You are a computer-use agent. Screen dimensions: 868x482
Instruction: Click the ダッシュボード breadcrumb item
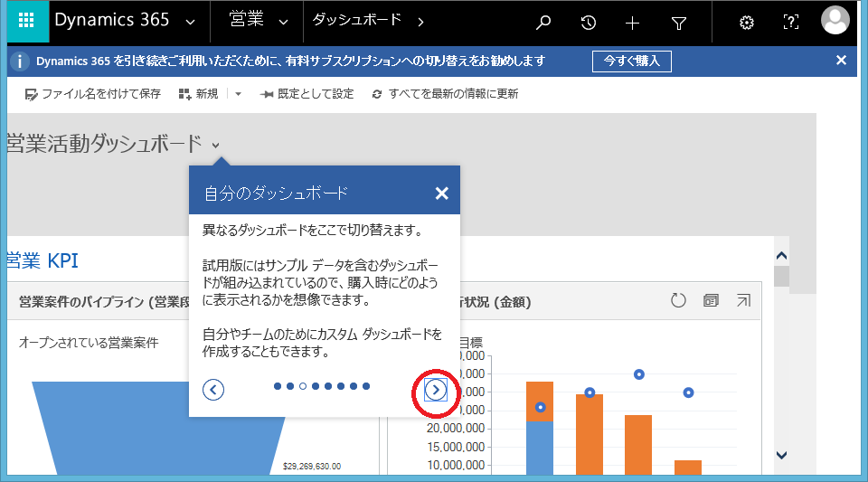[357, 20]
